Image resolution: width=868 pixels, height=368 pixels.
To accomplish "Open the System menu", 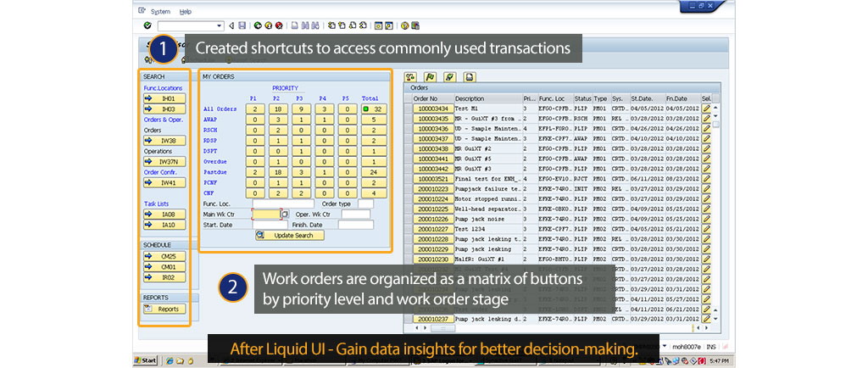I will pos(159,12).
